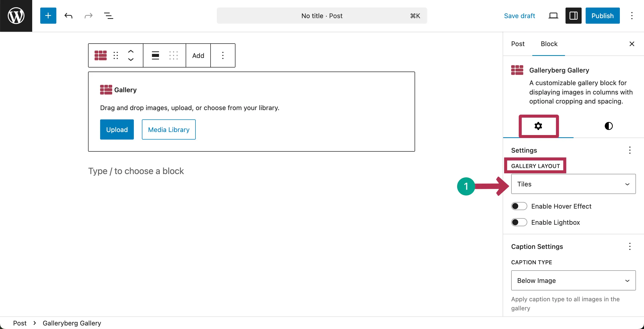Click the Publish button
Screen dimensions: 644x329
(x=602, y=15)
